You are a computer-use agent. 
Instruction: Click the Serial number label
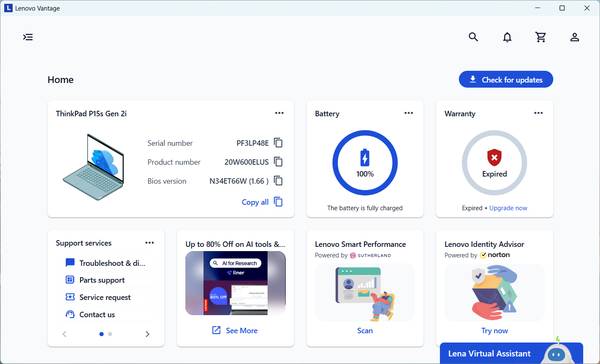pos(170,143)
